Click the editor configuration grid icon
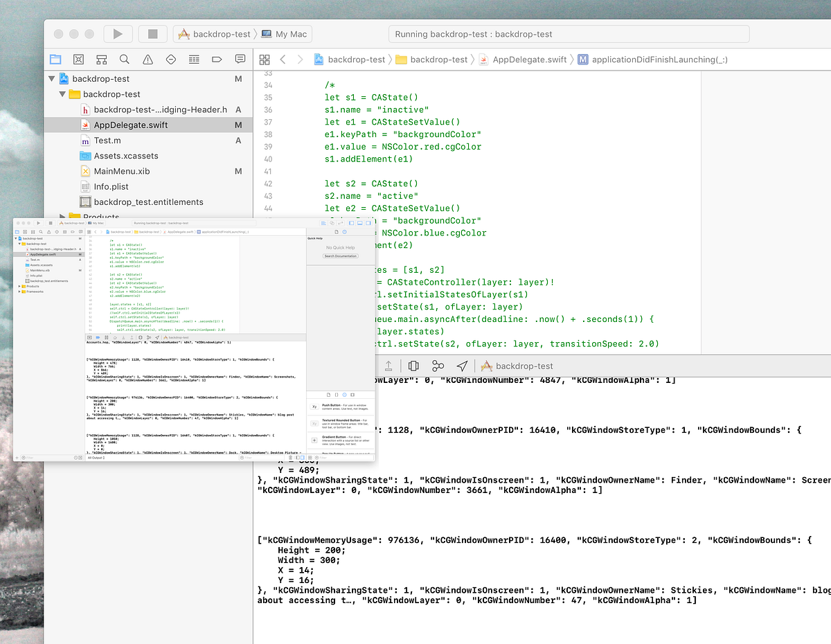Viewport: 831px width, 644px height. 265,60
